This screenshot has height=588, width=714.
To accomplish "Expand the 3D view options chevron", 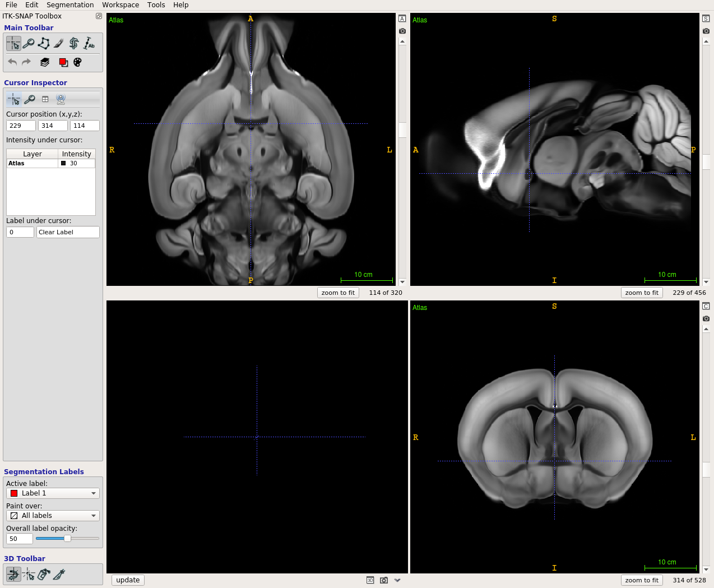I will pyautogui.click(x=397, y=580).
